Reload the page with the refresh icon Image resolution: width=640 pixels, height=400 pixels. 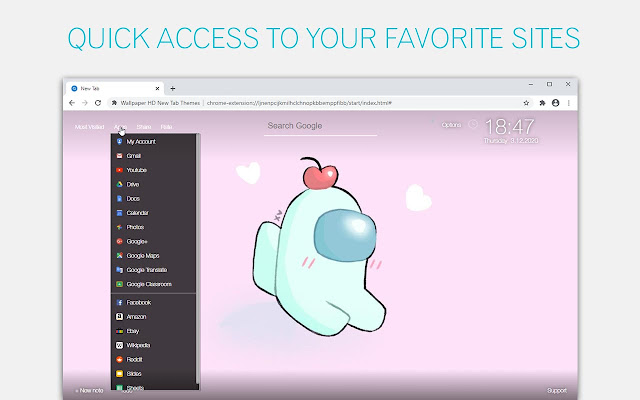pos(98,103)
